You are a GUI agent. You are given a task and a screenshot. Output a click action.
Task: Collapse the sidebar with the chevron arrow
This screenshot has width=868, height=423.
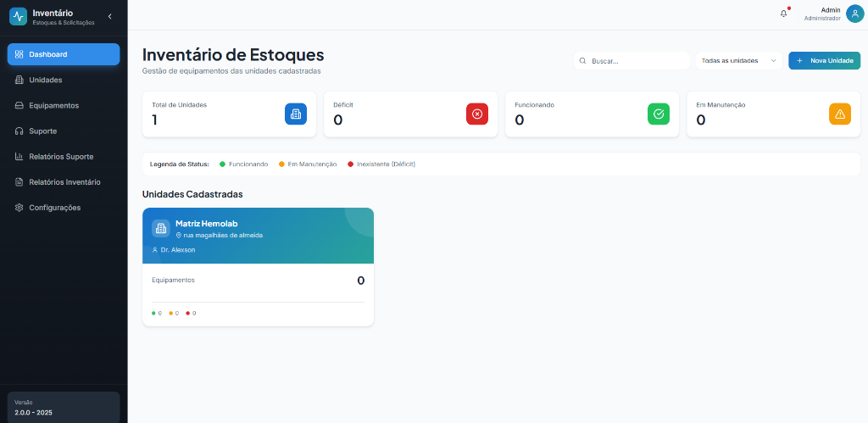(109, 16)
